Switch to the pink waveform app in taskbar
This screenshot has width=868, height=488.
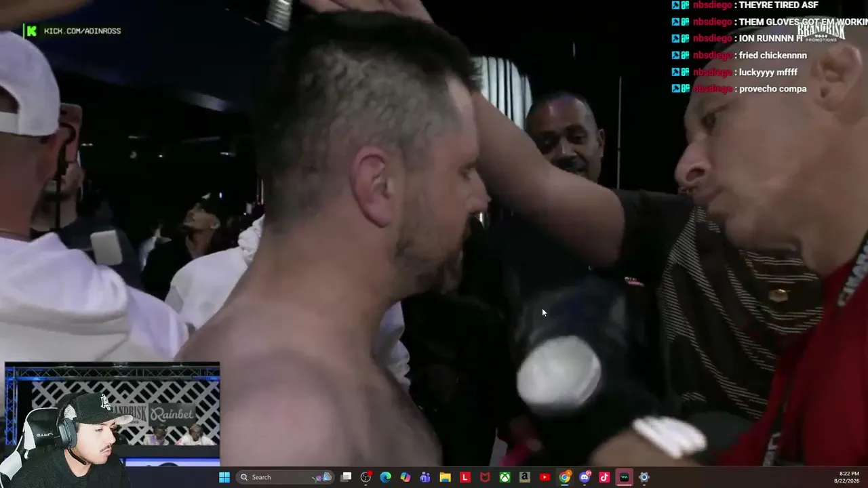(x=624, y=477)
